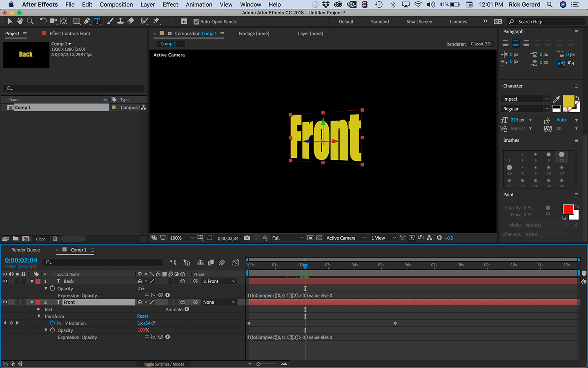Viewport: 588px width, 368px height.
Task: Collapse the Transform property group
Action: click(x=39, y=316)
